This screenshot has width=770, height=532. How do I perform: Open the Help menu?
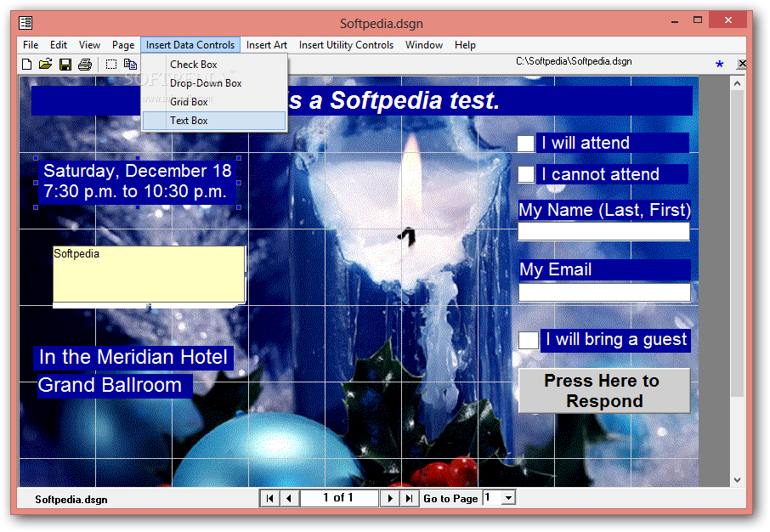tap(465, 45)
